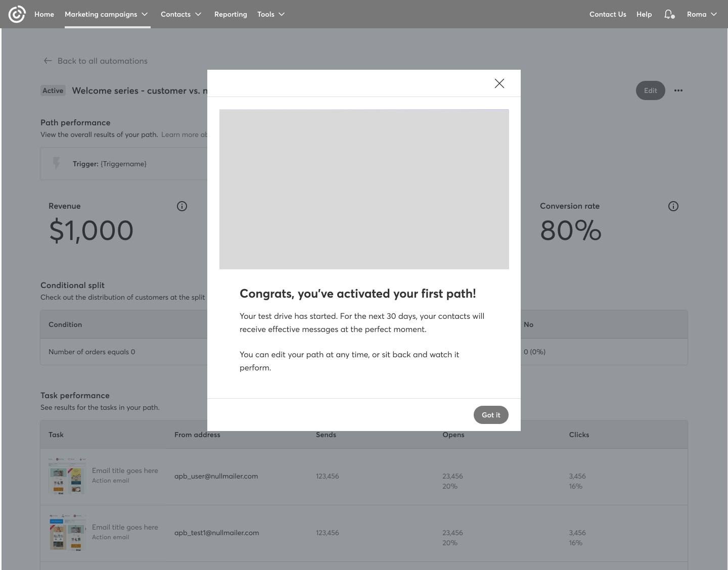The image size is (728, 570).
Task: Open the notifications bell icon
Action: (669, 14)
